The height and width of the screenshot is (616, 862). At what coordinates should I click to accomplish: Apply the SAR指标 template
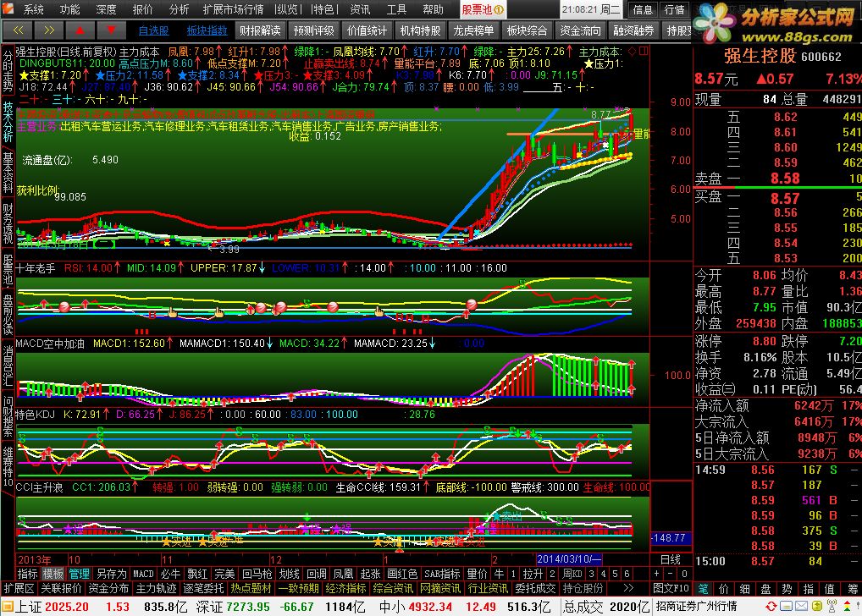point(442,574)
